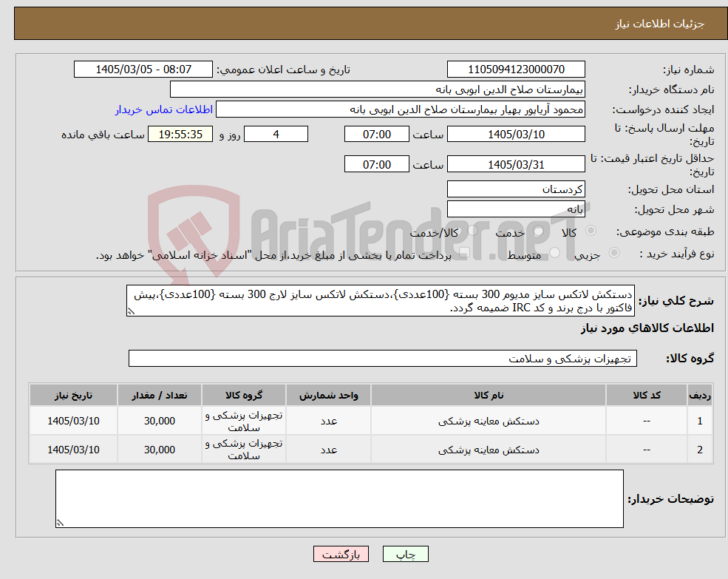This screenshot has width=728, height=579.
Task: Click the جزئیات اطلاعات نیاز page title
Action: [x=660, y=24]
